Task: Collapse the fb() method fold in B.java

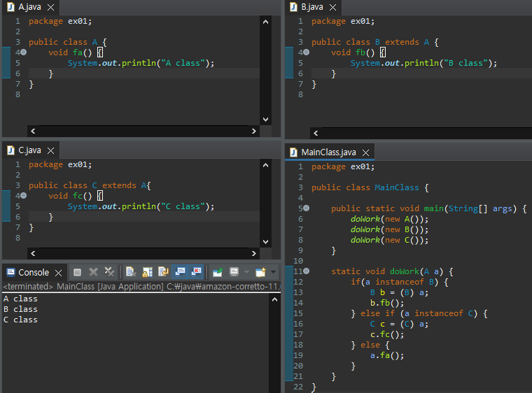Action: [307, 52]
